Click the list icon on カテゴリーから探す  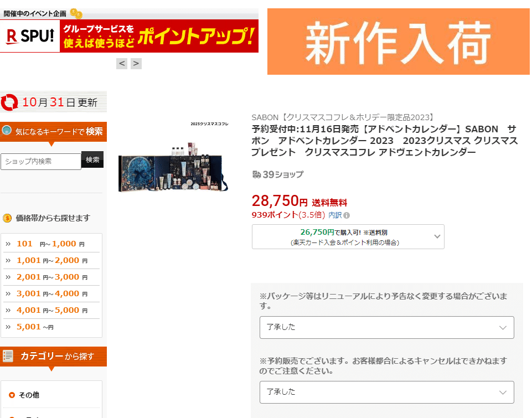[x=8, y=356]
